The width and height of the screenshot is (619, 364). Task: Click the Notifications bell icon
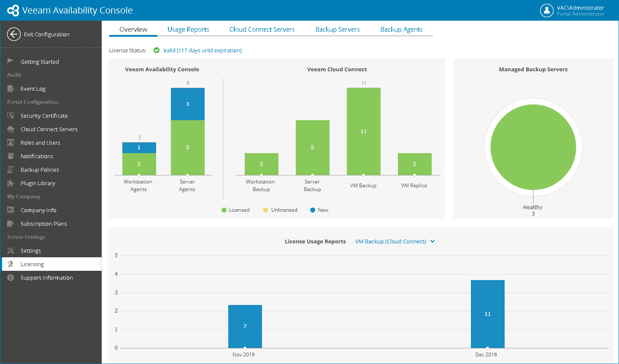tap(11, 156)
